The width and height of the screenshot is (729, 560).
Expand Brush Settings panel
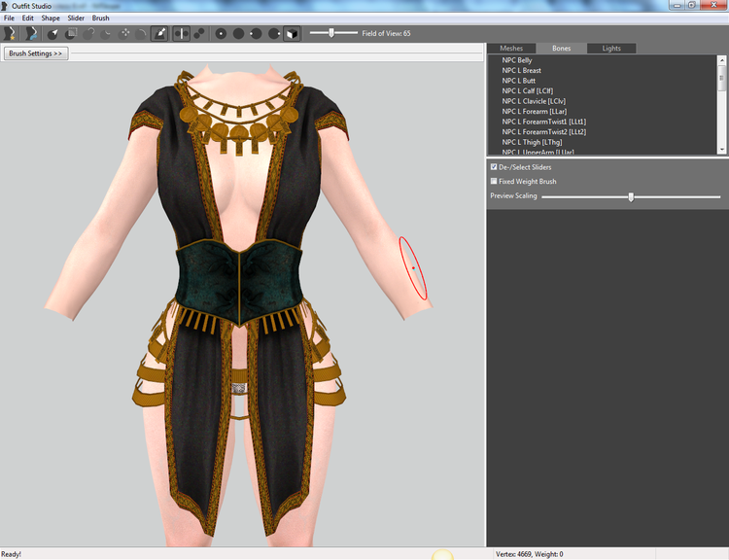click(36, 53)
